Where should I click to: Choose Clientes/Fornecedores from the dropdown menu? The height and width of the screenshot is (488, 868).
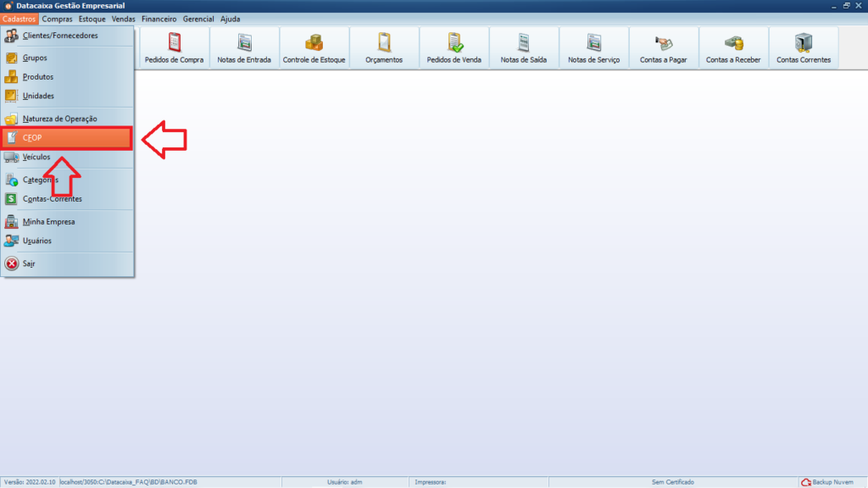pyautogui.click(x=59, y=36)
